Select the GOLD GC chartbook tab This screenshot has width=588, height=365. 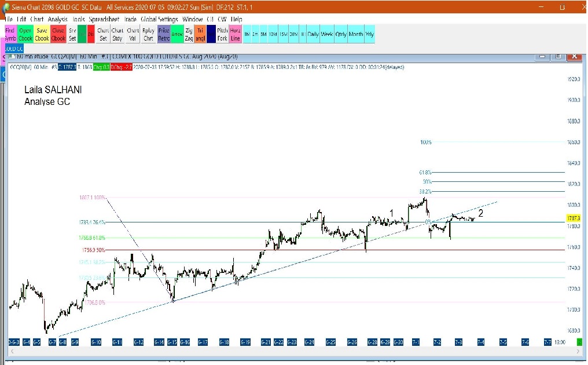coord(14,49)
